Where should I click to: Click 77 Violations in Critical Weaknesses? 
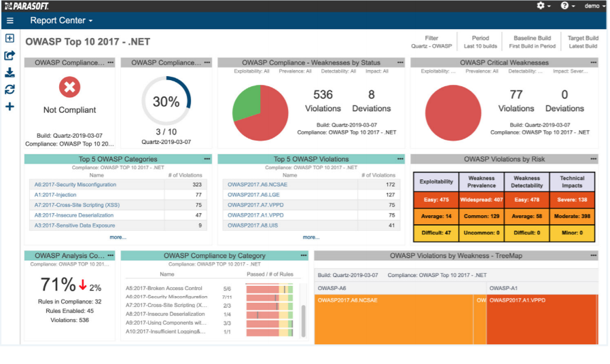(516, 101)
